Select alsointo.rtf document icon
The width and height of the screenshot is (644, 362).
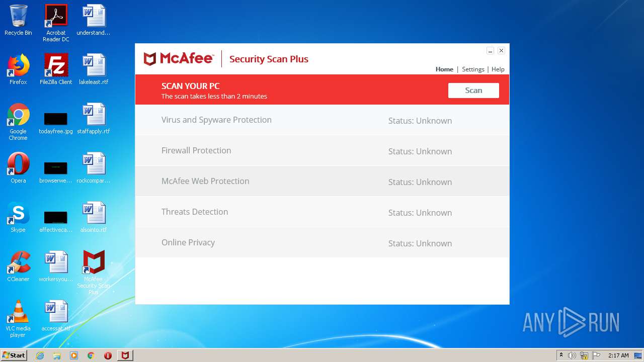coord(94,217)
